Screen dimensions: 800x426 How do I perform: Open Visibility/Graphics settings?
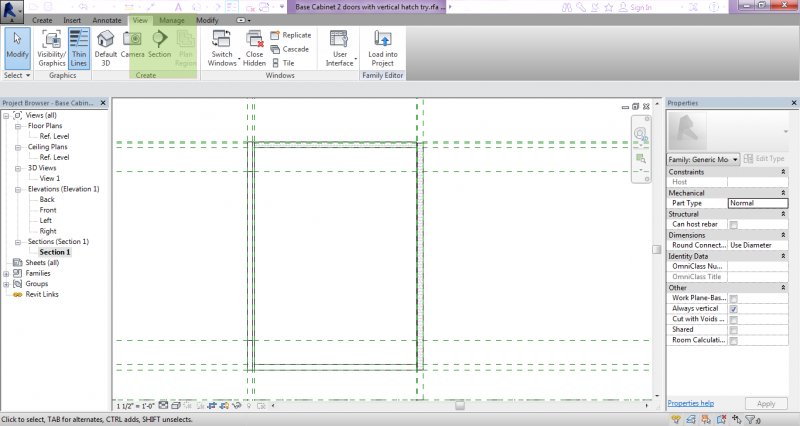[52, 48]
